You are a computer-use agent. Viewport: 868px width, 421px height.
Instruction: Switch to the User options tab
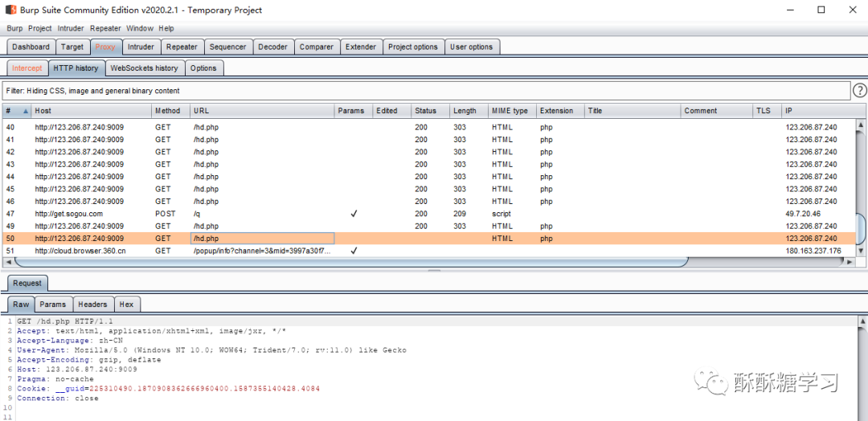coord(472,47)
